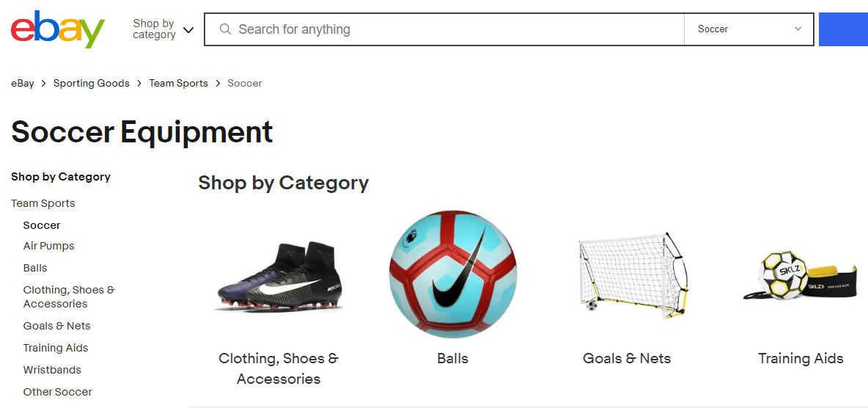This screenshot has width=868, height=408.
Task: Open the soccer goal net image
Action: pyautogui.click(x=627, y=277)
